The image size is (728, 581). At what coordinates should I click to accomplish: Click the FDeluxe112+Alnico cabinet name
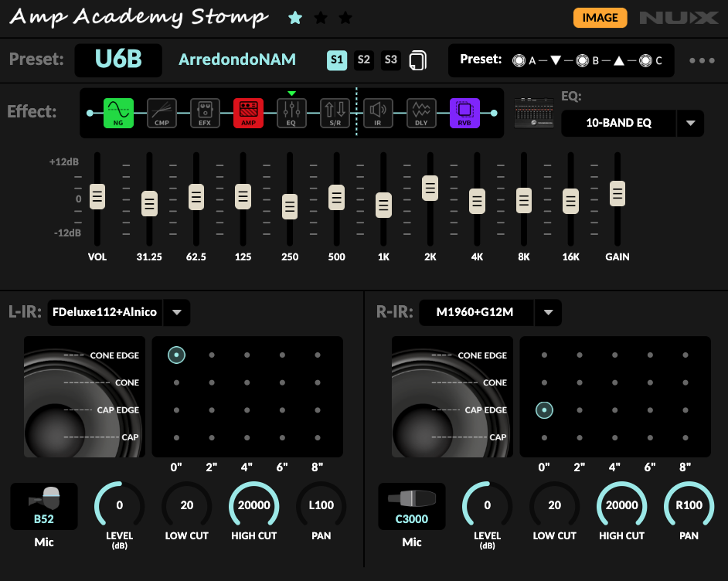[104, 312]
